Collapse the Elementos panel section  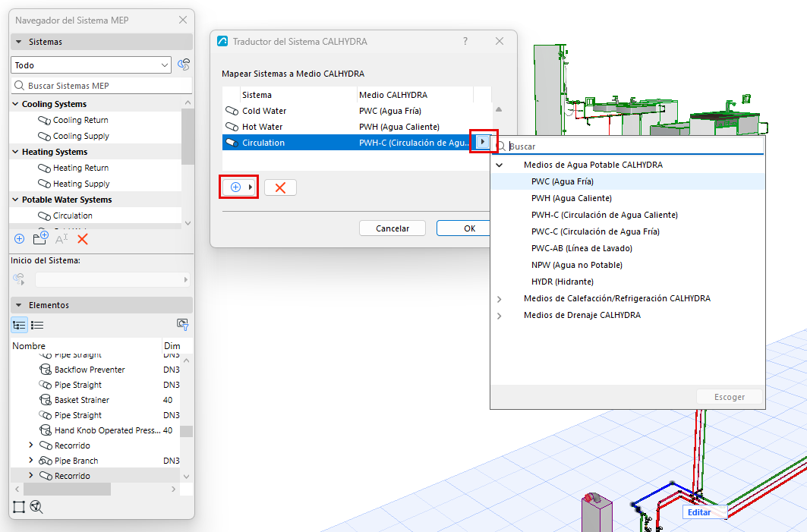click(18, 305)
